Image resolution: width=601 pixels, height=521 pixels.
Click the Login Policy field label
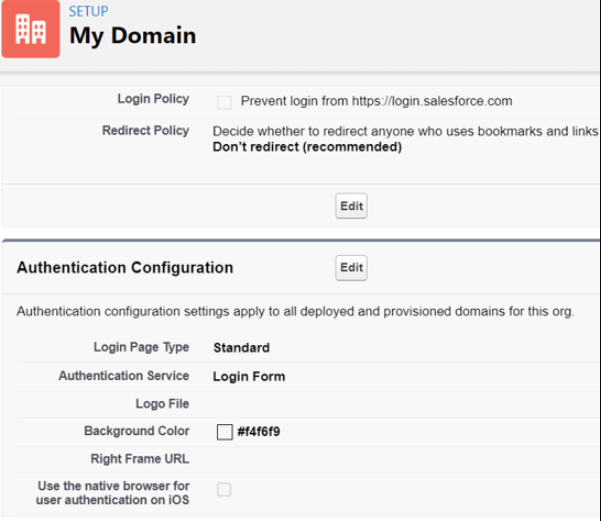(x=153, y=101)
